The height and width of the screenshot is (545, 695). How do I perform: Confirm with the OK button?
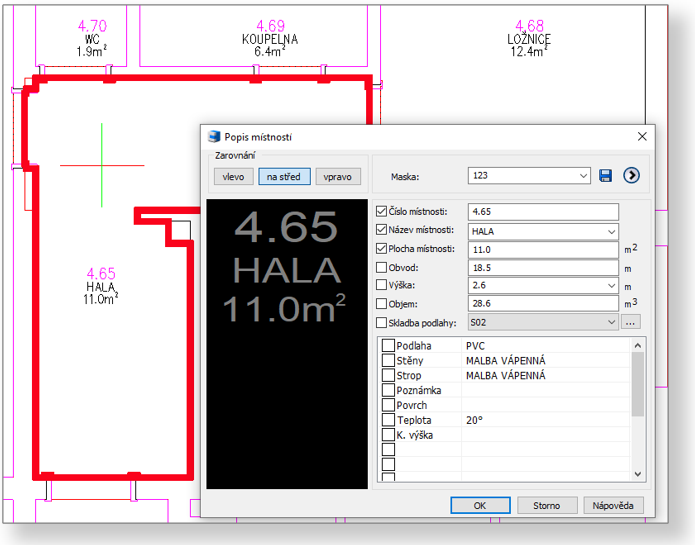[480, 505]
